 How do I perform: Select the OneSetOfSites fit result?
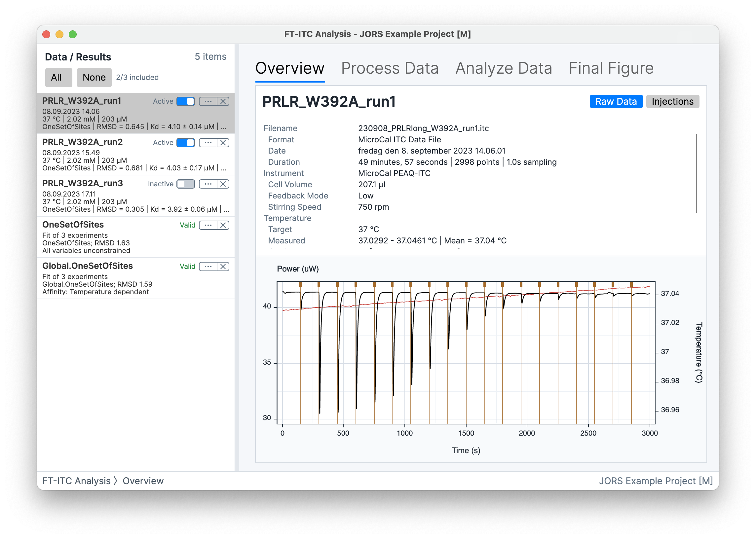pos(135,237)
